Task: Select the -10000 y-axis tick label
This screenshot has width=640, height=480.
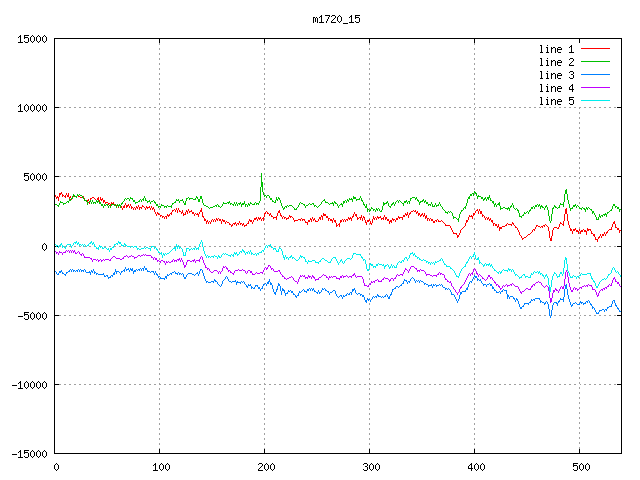Action: 29,384
